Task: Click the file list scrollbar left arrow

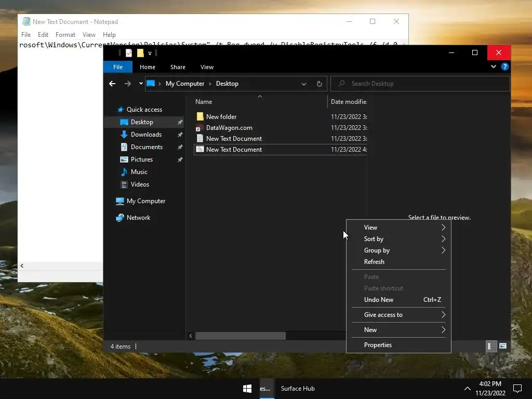Action: click(x=191, y=336)
